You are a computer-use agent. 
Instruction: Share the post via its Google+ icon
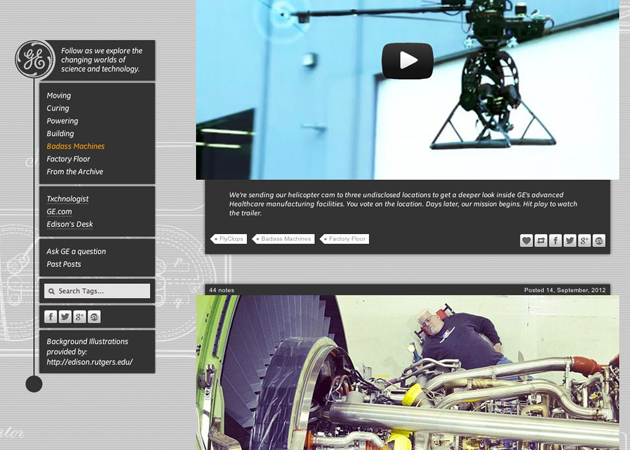point(585,241)
